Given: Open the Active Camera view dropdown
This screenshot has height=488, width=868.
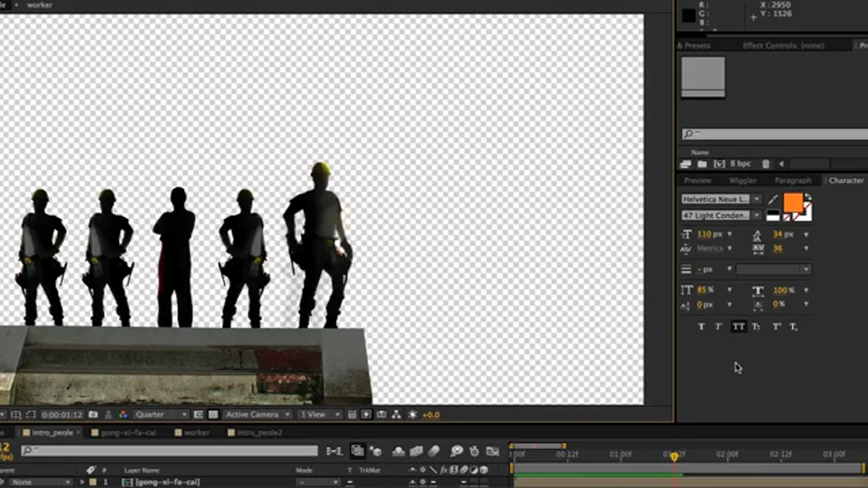Looking at the screenshot, I should [x=258, y=415].
